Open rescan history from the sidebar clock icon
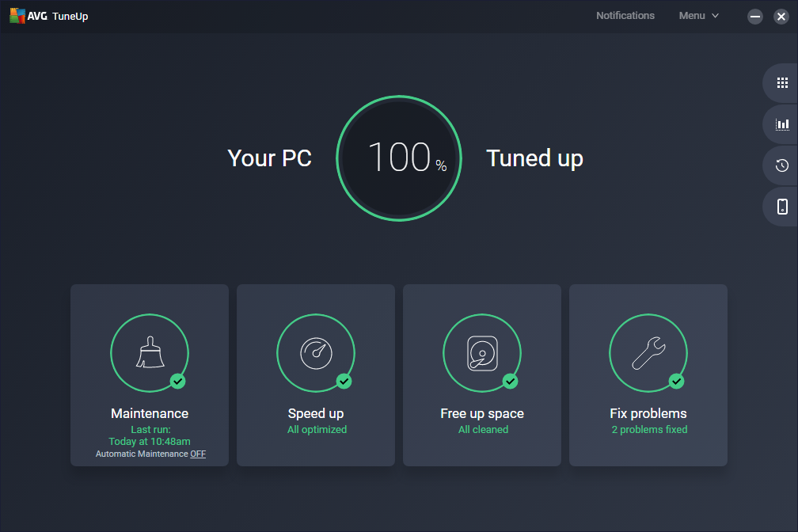Screen dimensions: 798x532 [x=781, y=165]
